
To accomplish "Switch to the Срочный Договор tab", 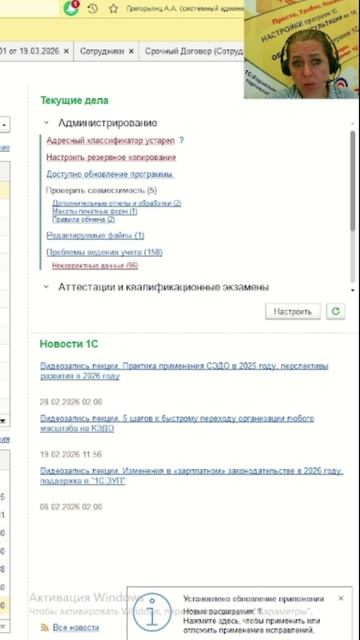I will (194, 51).
